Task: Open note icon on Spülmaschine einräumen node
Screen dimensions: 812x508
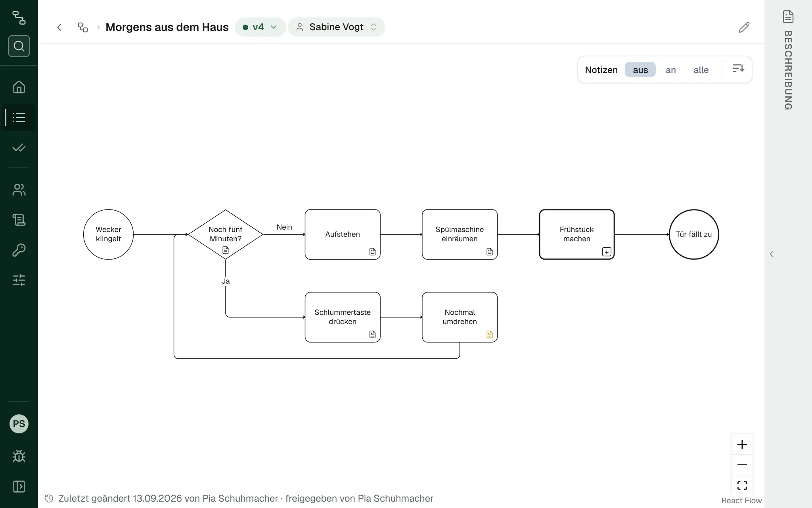Action: (490, 252)
